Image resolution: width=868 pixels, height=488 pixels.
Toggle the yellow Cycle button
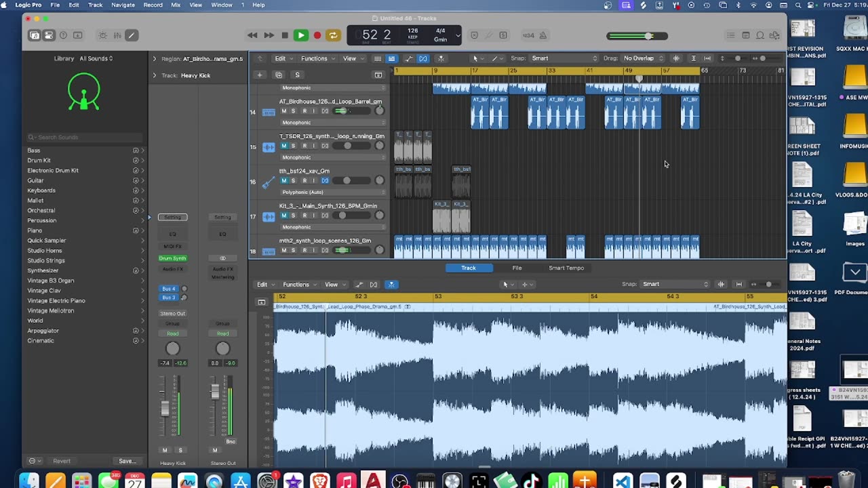click(333, 35)
